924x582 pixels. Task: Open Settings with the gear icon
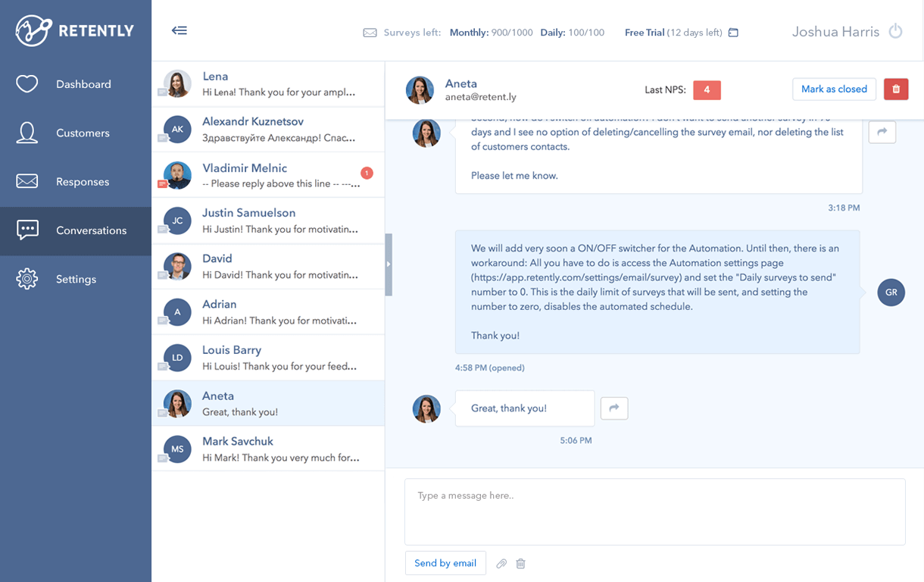(x=27, y=279)
